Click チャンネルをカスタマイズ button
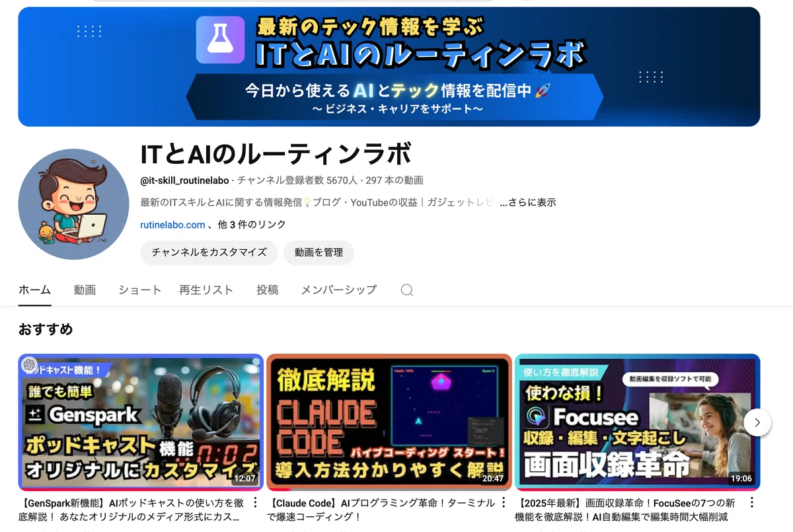 [x=209, y=252]
